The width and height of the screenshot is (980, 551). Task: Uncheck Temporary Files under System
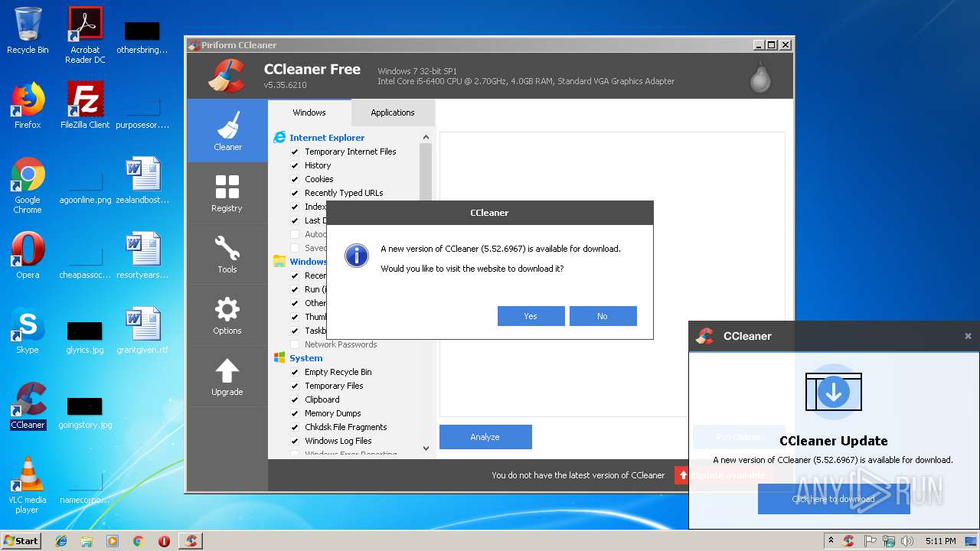click(x=295, y=386)
